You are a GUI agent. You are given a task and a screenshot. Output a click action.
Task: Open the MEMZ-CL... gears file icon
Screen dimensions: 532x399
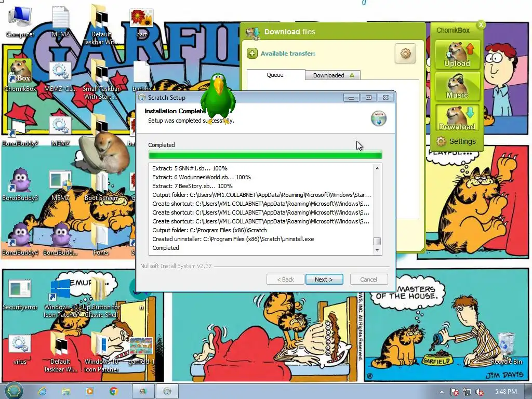point(60,75)
